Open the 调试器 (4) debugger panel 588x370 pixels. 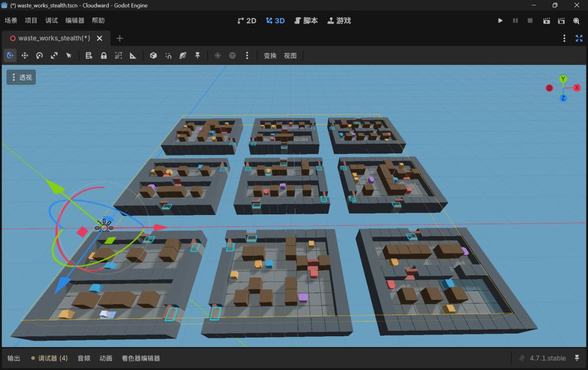point(50,359)
